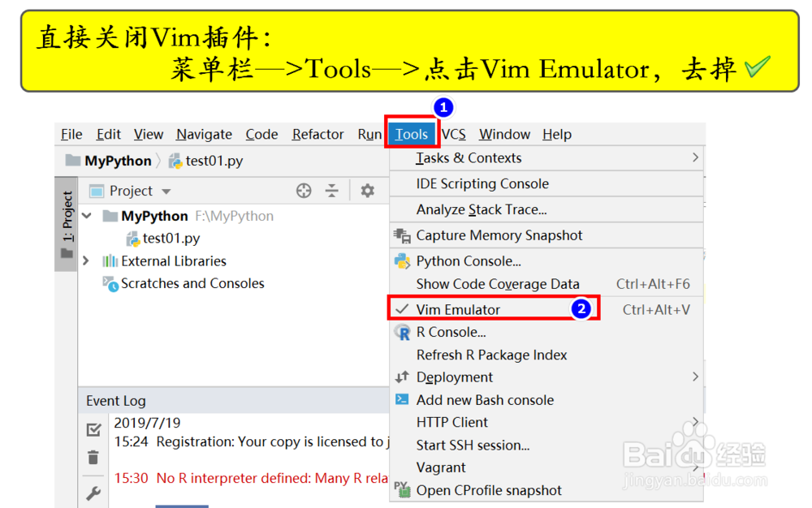812x508 pixels.
Task: Select the MyPython root folder in tree
Action: coord(154,216)
